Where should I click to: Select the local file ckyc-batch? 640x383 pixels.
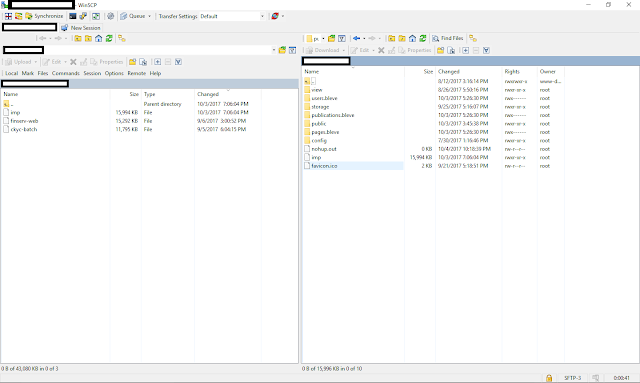click(24, 129)
